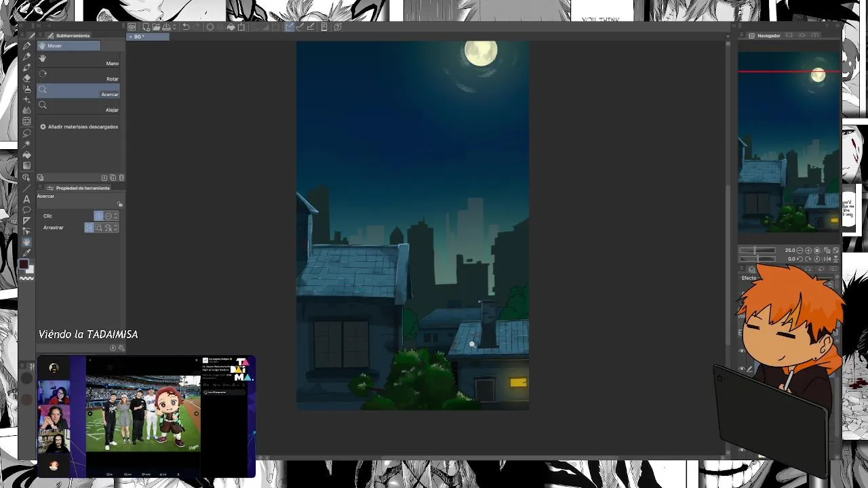The width and height of the screenshot is (868, 488).
Task: Select the Speech balloon tool
Action: coord(26,210)
